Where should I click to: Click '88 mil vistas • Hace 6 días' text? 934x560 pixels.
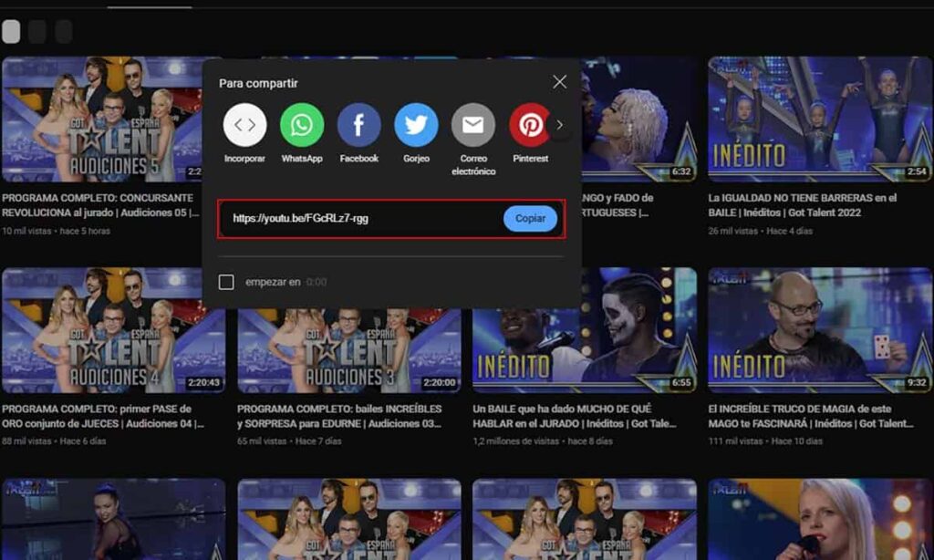54,441
